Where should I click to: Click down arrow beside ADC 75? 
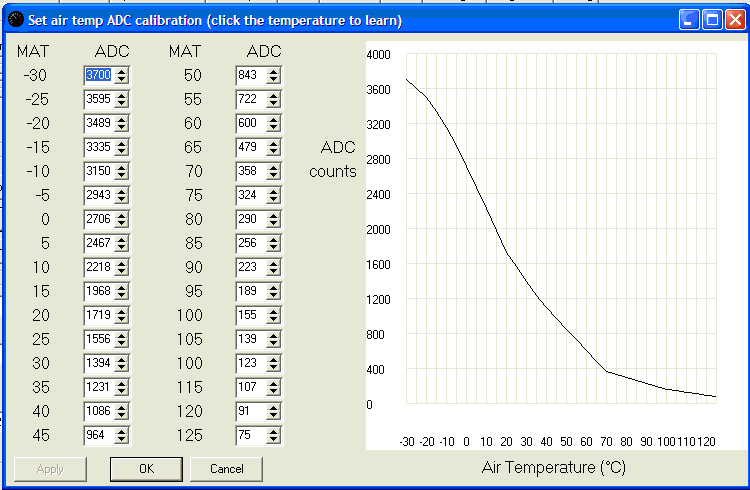[274, 439]
